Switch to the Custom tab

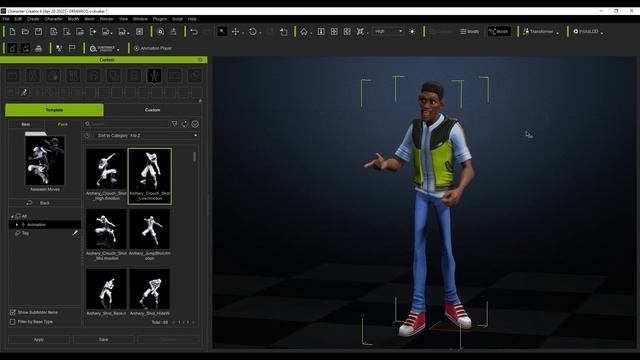tap(153, 110)
